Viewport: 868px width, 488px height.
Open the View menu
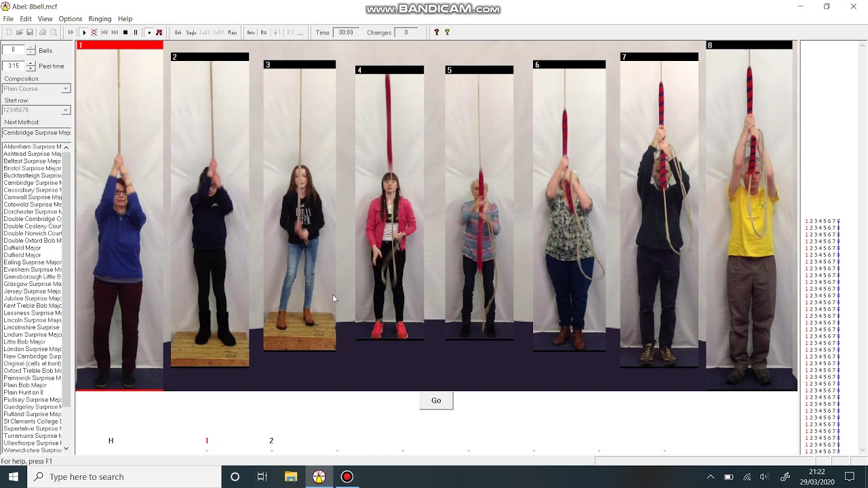pos(45,19)
